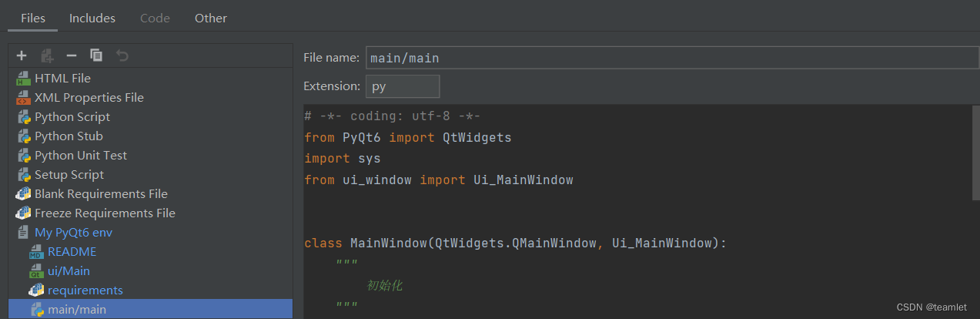Click the README markdown icon

pyautogui.click(x=36, y=251)
